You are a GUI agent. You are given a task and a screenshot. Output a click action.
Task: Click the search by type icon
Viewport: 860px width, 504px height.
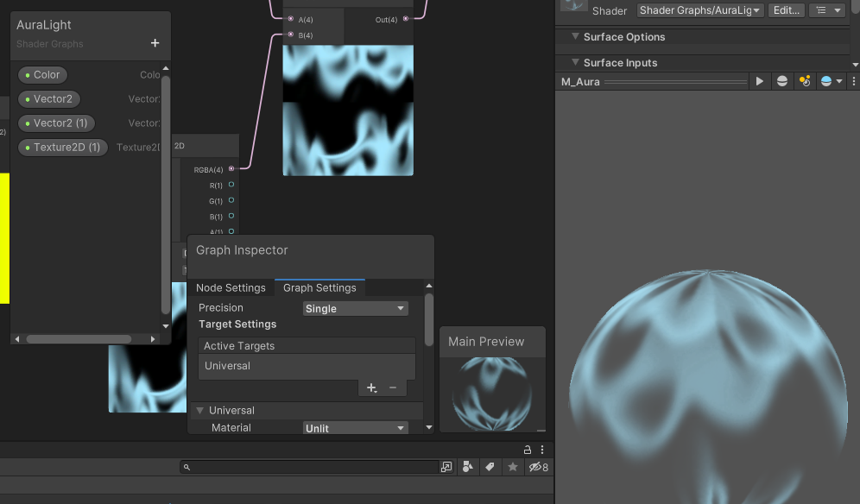pos(467,467)
